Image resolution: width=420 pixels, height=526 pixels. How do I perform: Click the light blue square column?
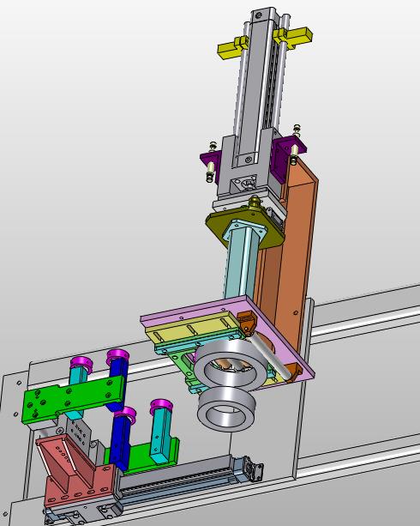pyautogui.click(x=241, y=262)
